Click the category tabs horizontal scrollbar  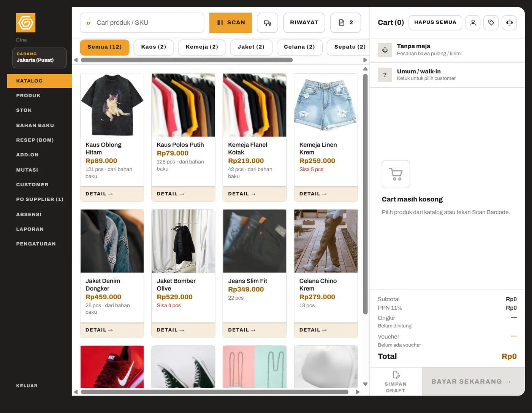pyautogui.click(x=187, y=60)
